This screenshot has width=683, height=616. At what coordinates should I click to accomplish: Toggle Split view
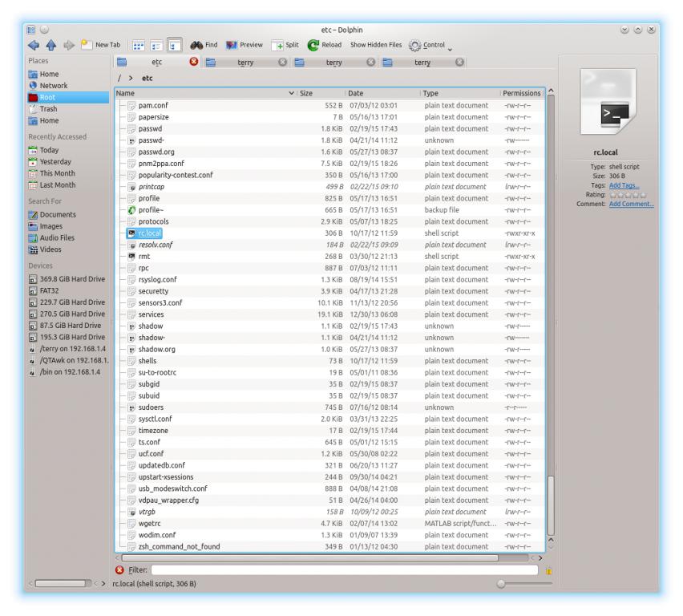tap(285, 46)
